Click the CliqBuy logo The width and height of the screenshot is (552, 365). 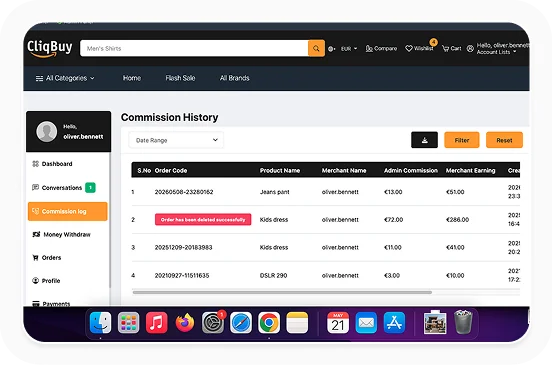pos(50,48)
